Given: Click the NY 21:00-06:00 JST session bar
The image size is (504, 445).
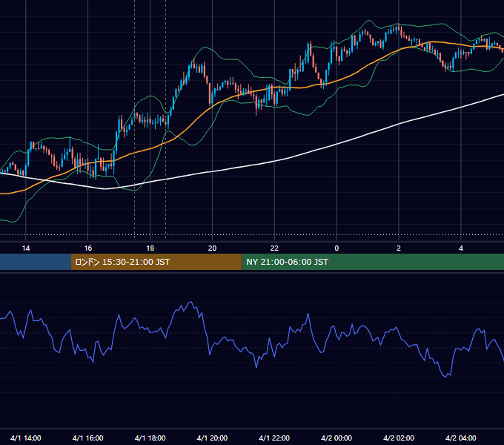Looking at the screenshot, I should [x=373, y=262].
